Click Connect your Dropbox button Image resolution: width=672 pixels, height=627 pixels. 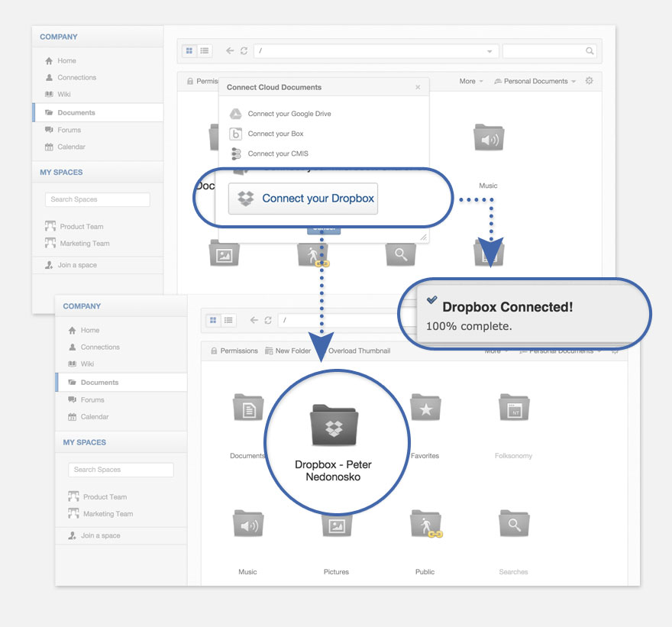pos(303,199)
